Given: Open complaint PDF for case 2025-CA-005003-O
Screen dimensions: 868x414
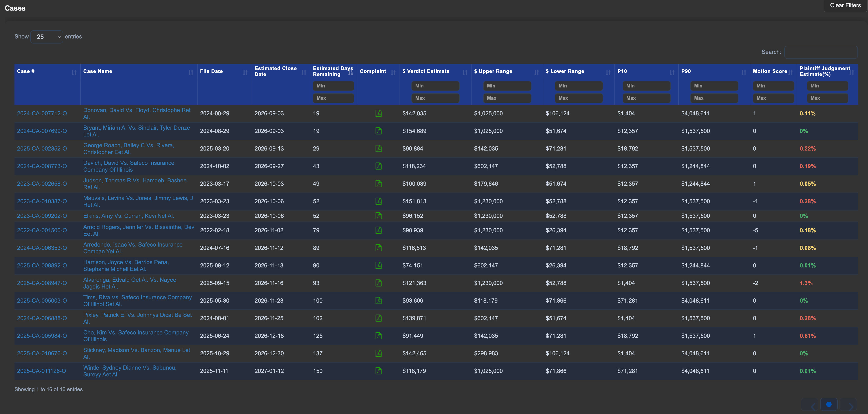Looking at the screenshot, I should [378, 300].
